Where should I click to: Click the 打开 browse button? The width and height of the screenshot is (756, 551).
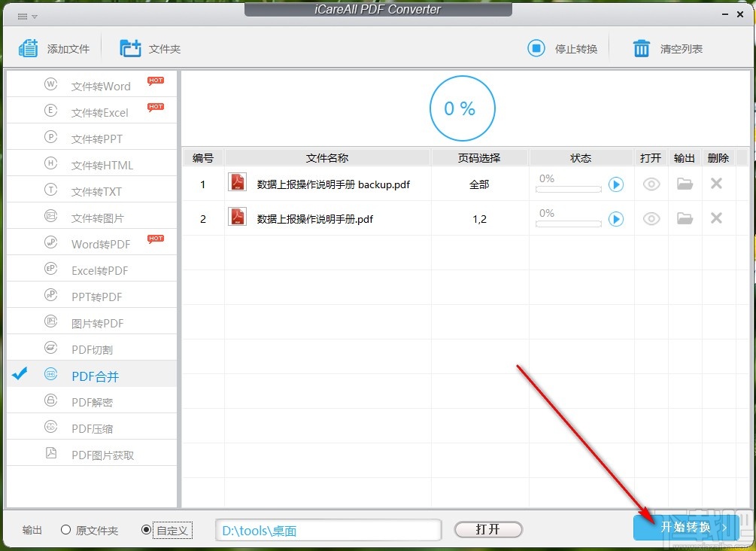pos(488,529)
